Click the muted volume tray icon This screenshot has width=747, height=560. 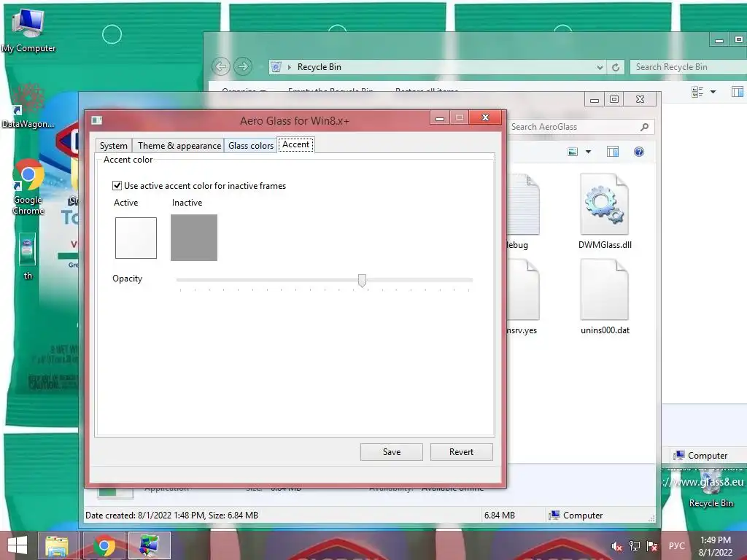tap(616, 546)
